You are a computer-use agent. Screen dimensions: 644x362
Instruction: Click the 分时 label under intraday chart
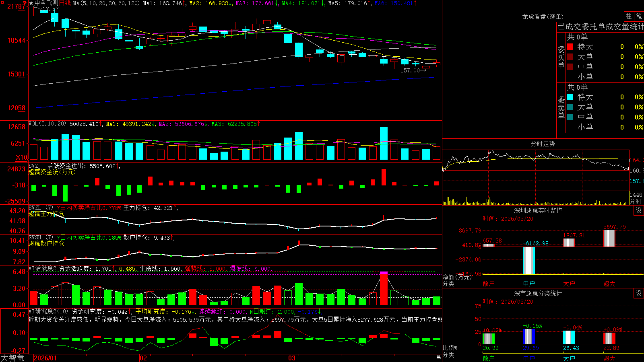[x=636, y=202]
